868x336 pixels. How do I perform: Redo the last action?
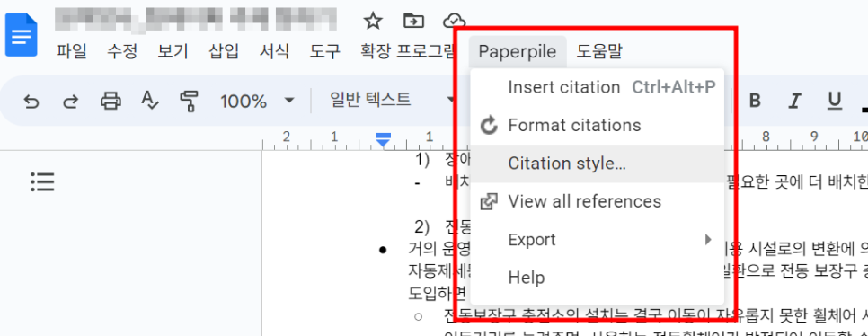[x=70, y=102]
